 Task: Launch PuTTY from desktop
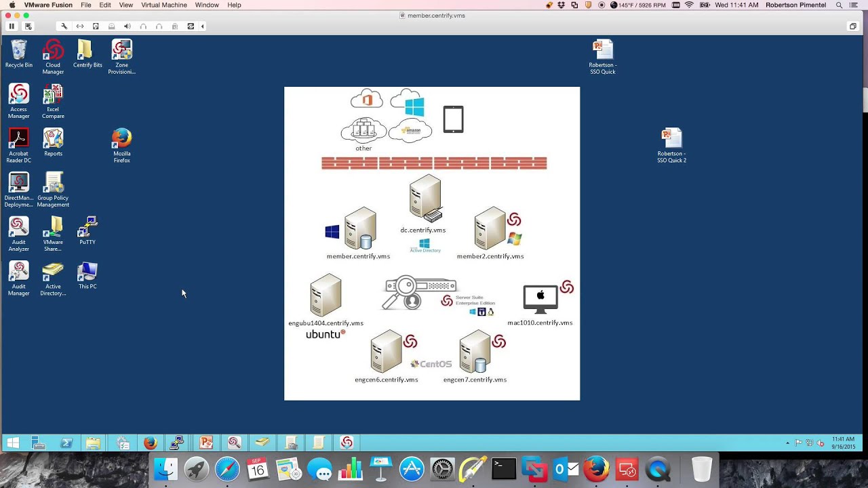tap(87, 230)
